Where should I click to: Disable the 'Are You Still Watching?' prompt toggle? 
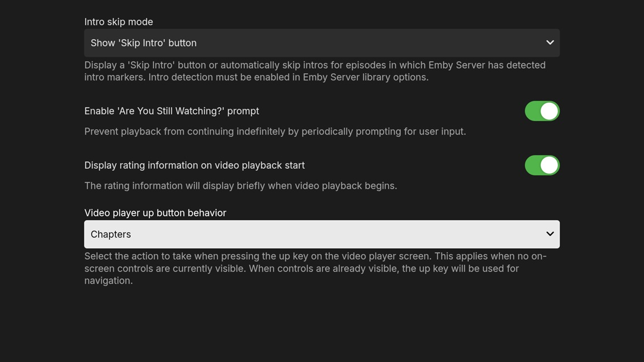click(x=542, y=111)
